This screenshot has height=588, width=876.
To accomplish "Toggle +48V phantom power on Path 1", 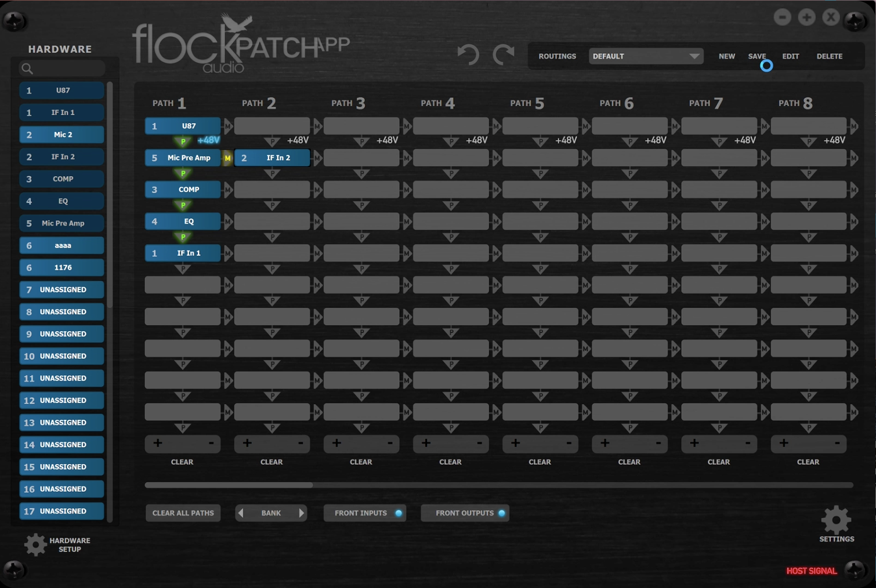I will tap(208, 140).
